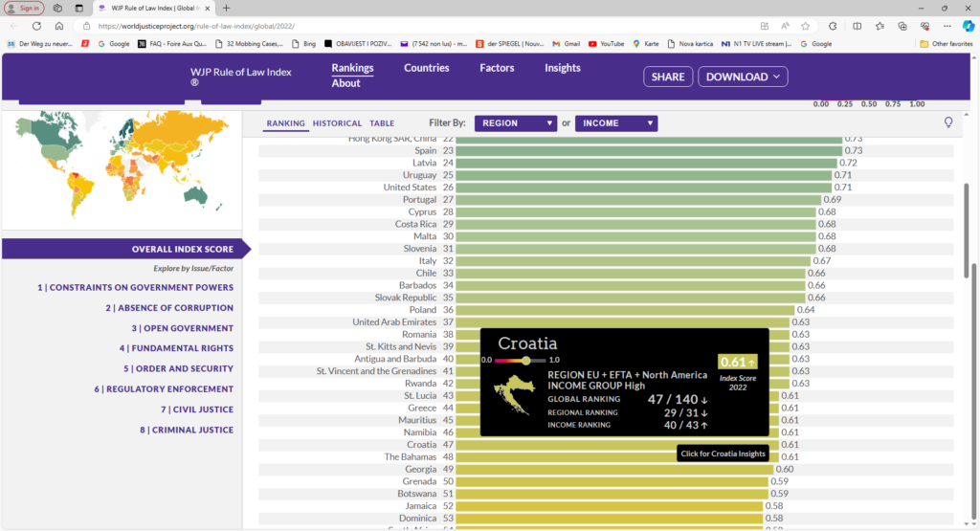
Task: Switch to the TABLE view tab
Action: (x=382, y=123)
